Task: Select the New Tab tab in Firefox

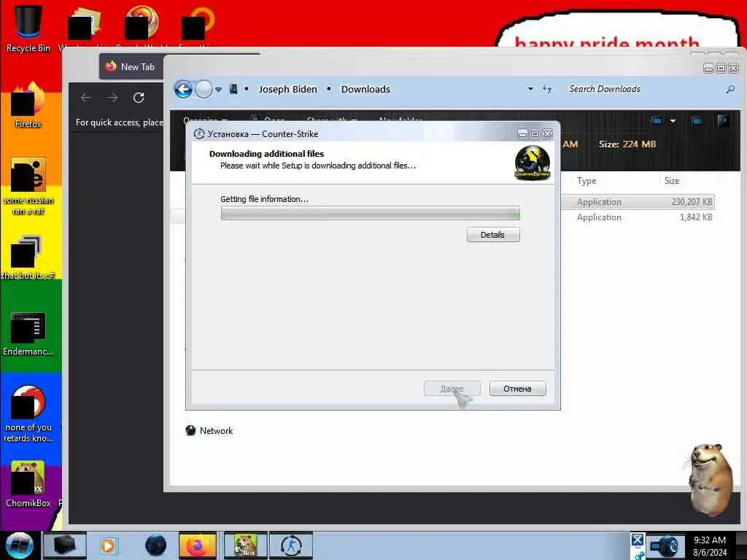Action: tap(131, 66)
